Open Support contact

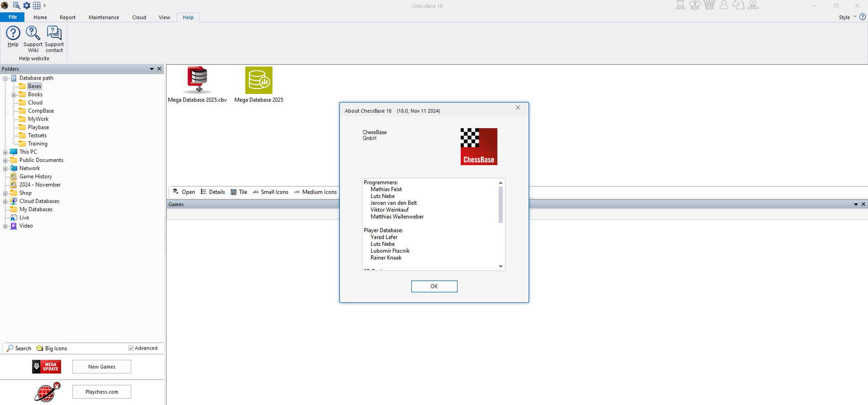pos(54,39)
